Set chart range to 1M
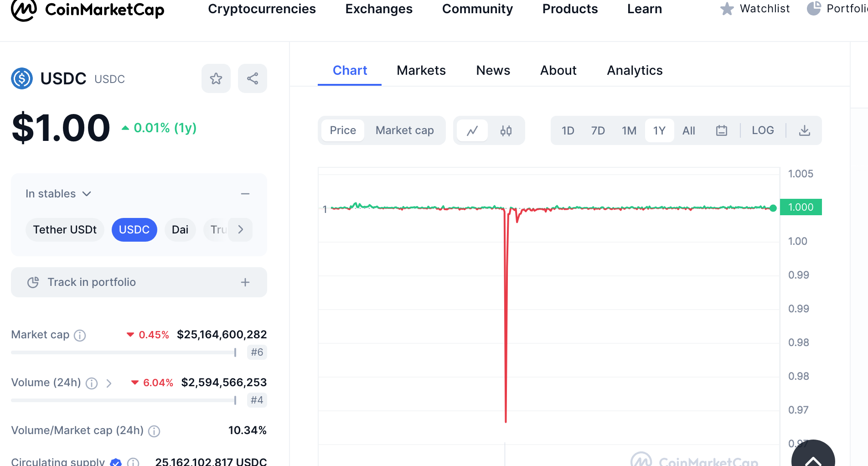This screenshot has width=868, height=466. click(x=629, y=130)
